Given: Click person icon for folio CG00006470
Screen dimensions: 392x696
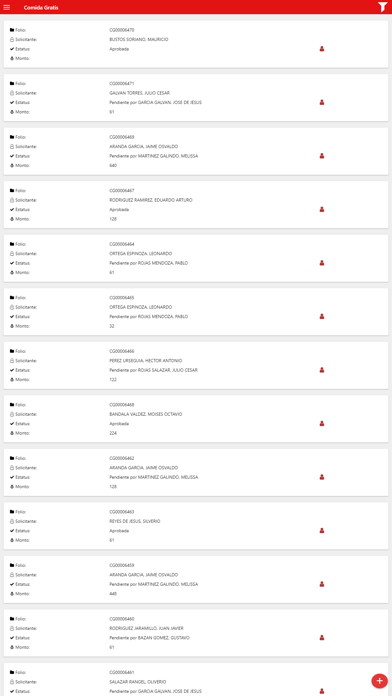Looking at the screenshot, I should pos(322,49).
